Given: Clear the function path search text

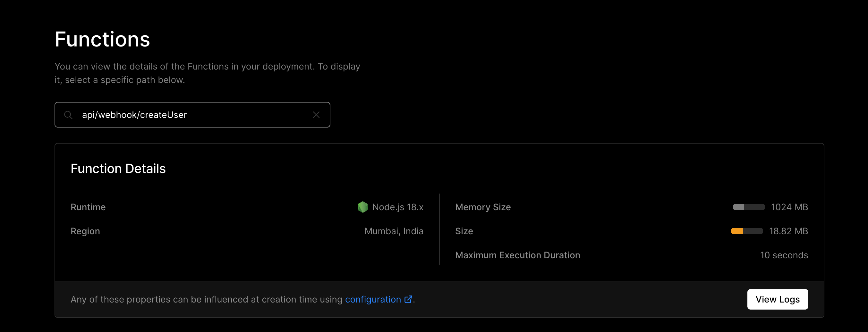Looking at the screenshot, I should pos(316,115).
